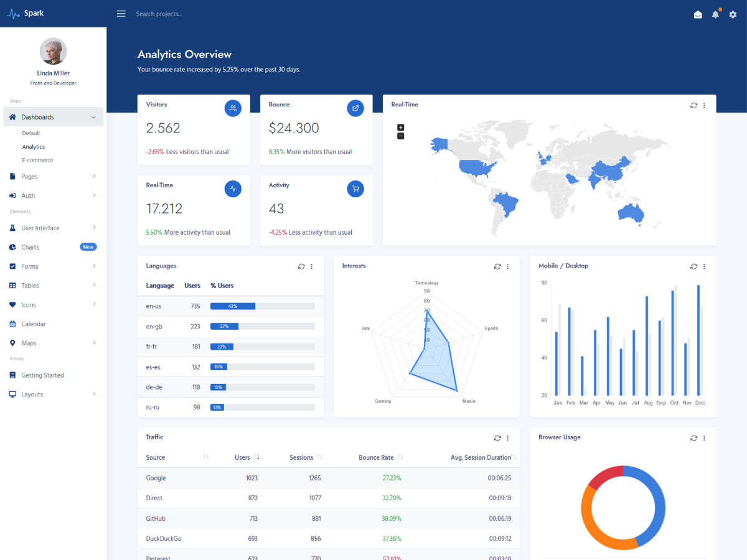
Task: Refresh the Browser Usage chart
Action: point(693,437)
